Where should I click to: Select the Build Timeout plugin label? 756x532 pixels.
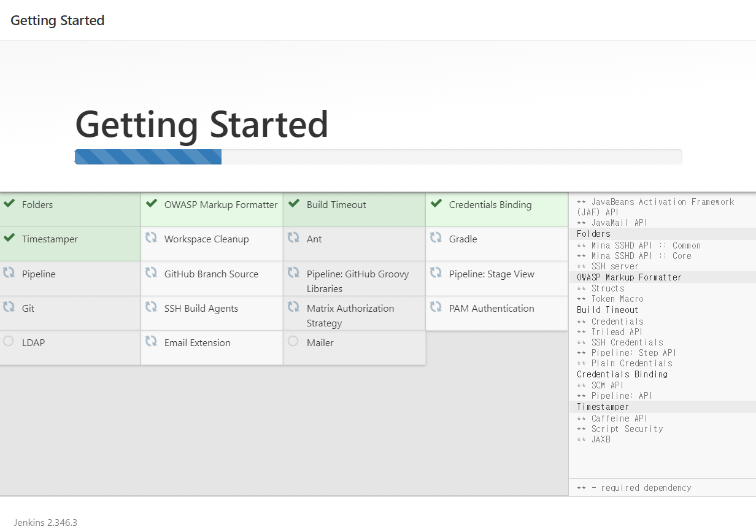tap(336, 205)
